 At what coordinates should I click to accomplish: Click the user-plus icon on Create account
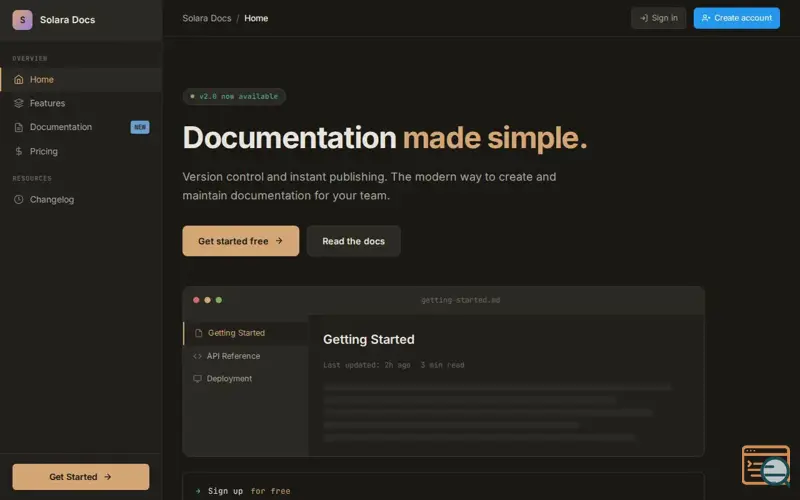click(x=706, y=18)
